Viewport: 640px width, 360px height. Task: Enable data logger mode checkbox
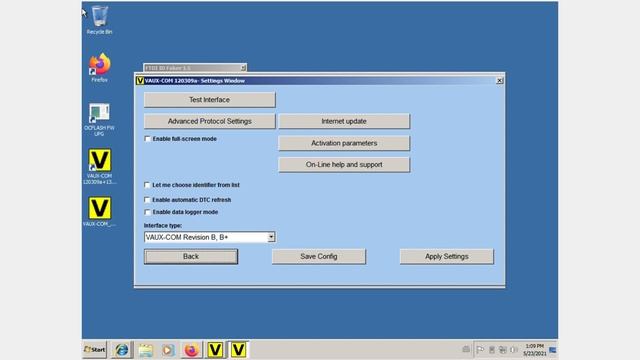pos(147,212)
